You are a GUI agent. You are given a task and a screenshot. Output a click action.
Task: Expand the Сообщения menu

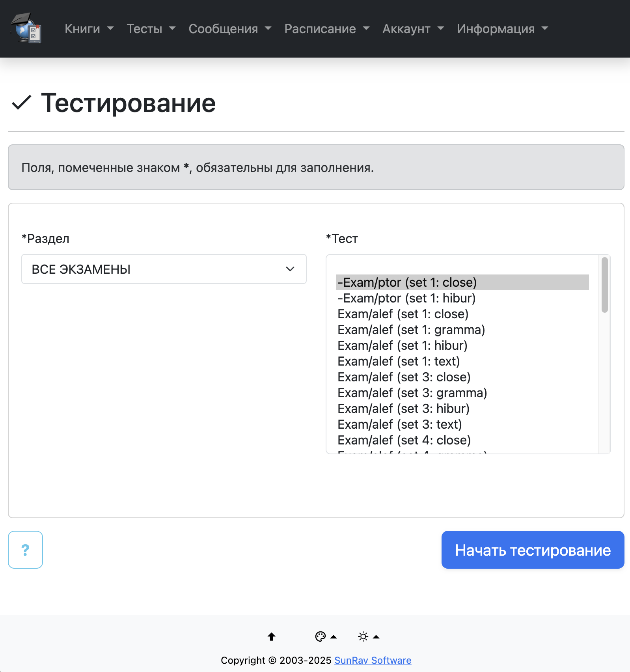tap(230, 29)
